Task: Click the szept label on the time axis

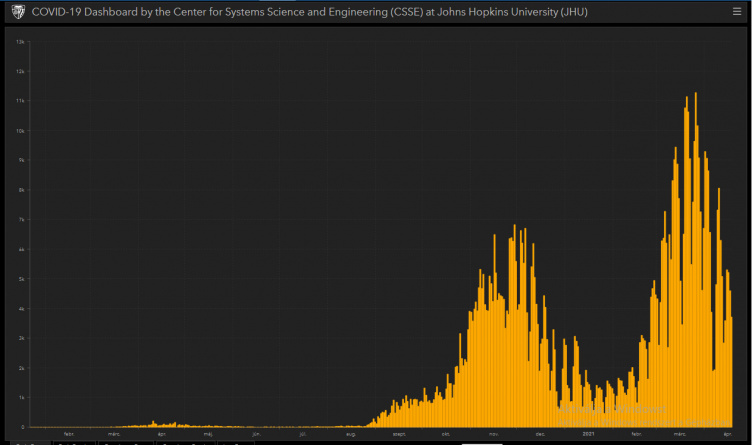Action: pyautogui.click(x=398, y=434)
